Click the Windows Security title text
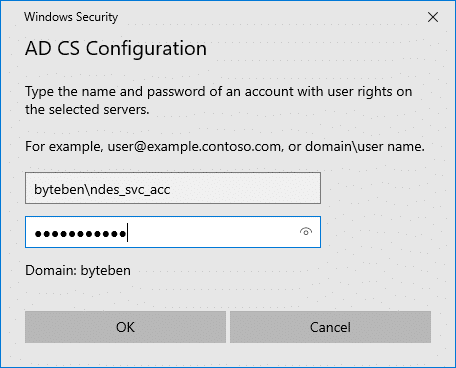456x368 pixels. click(x=71, y=17)
